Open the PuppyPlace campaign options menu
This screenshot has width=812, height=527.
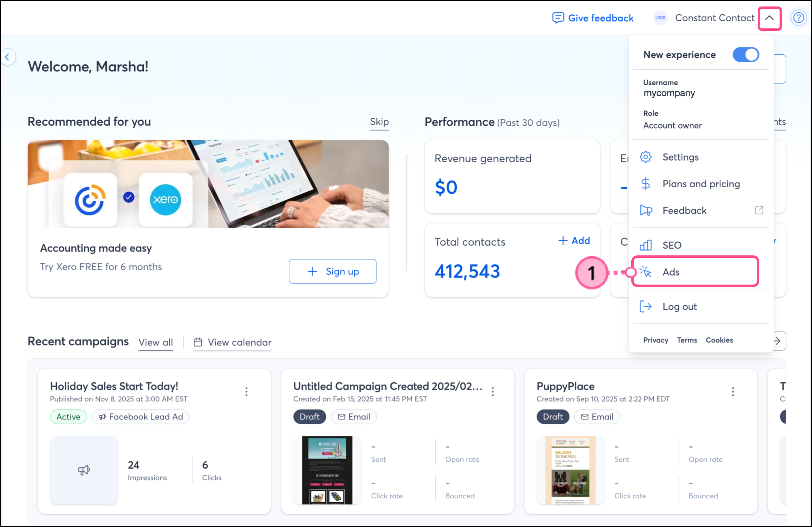[x=733, y=391]
